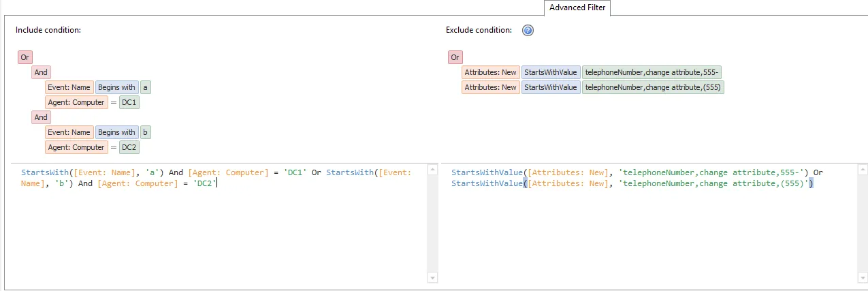Open 'Begins with' operator for value a
The height and width of the screenshot is (291, 868).
click(116, 87)
